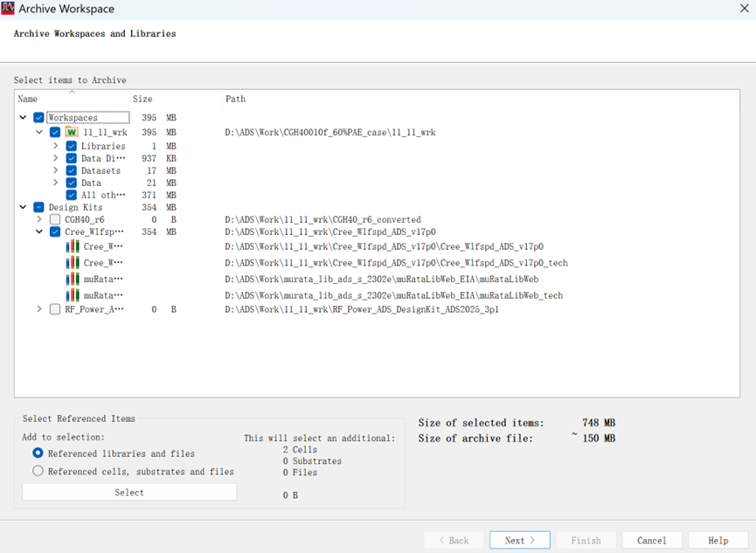Select Referenced cells, substrates and files option

pyautogui.click(x=38, y=471)
